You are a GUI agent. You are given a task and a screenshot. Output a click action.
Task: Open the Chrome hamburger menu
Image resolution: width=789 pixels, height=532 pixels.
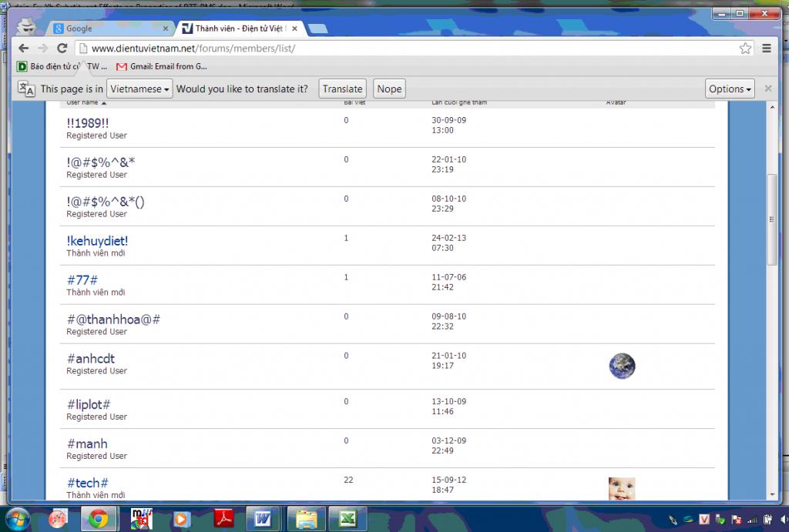(x=767, y=49)
